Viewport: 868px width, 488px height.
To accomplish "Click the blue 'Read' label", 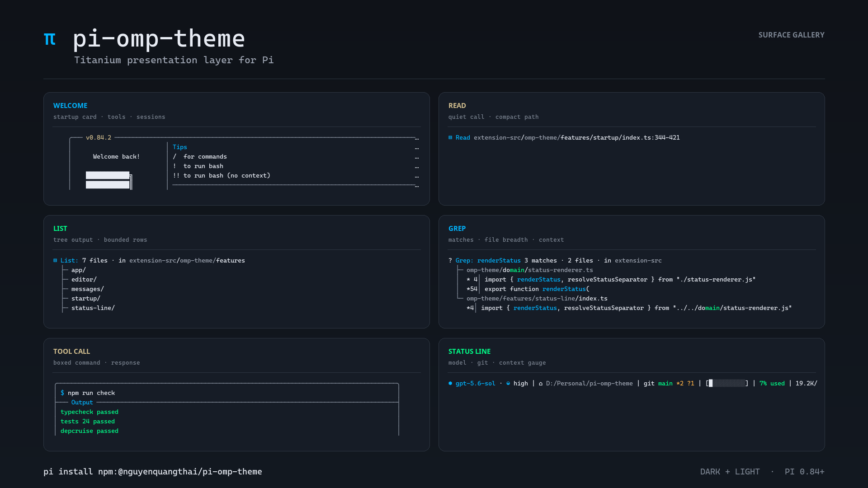I will pos(463,137).
